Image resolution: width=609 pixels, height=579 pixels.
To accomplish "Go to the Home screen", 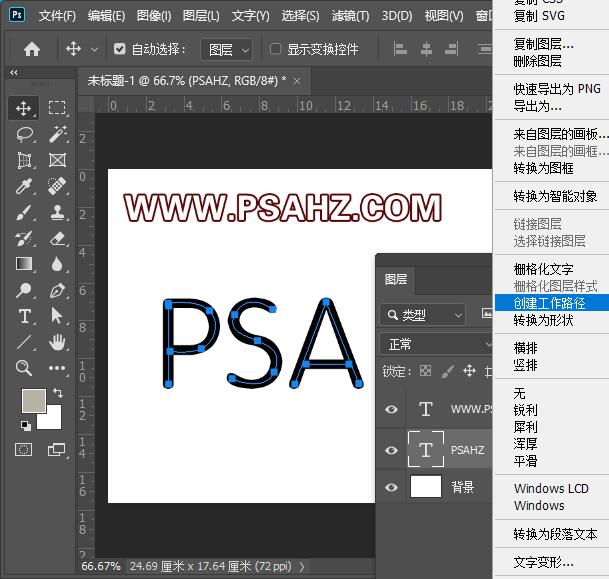I will pyautogui.click(x=32, y=49).
